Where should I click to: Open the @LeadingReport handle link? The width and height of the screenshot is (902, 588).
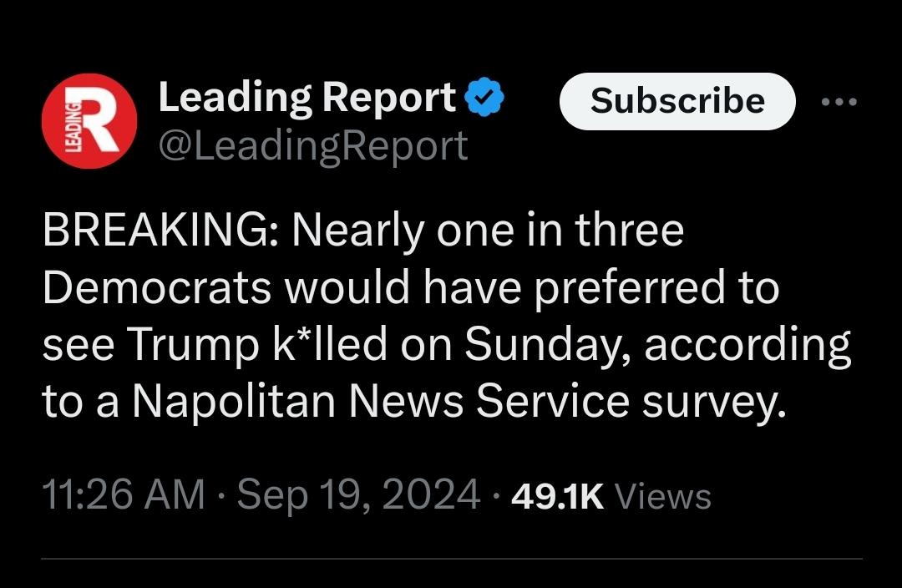[x=312, y=146]
